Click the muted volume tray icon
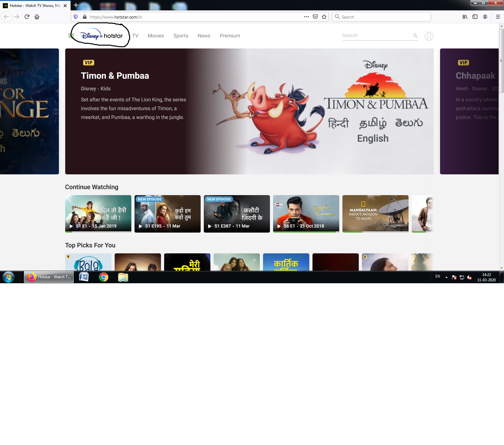The height and width of the screenshot is (445, 504). pos(469,277)
